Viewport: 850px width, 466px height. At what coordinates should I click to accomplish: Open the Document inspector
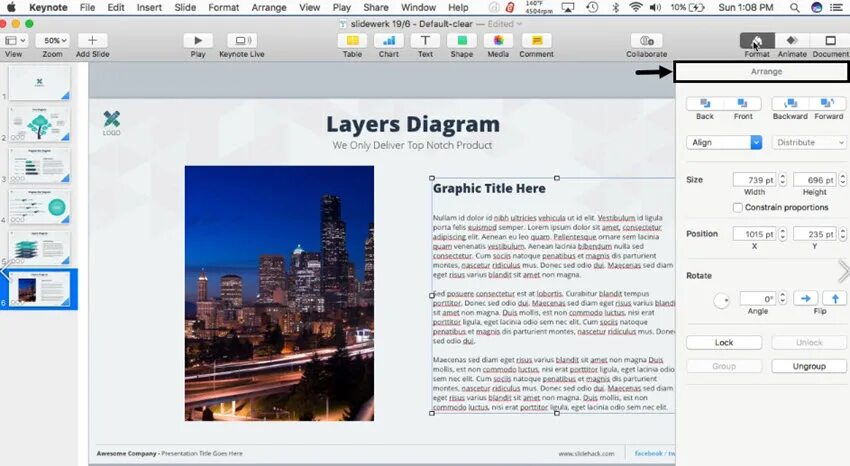click(830, 41)
